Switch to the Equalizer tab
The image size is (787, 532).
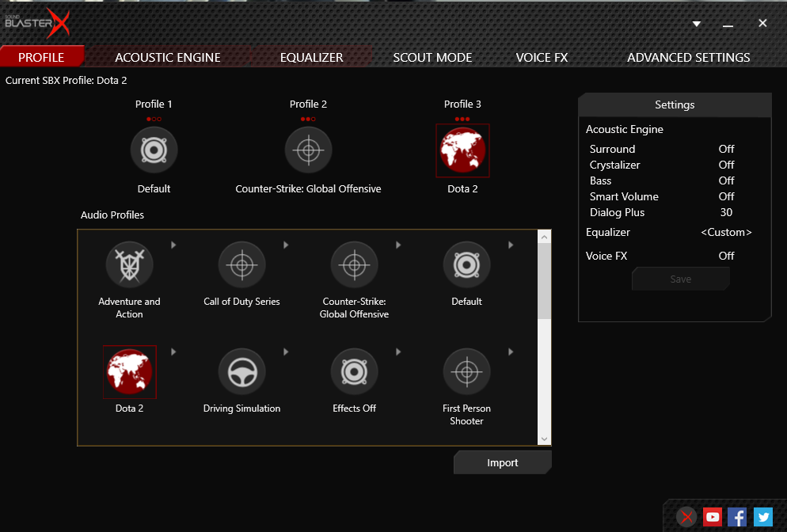311,57
